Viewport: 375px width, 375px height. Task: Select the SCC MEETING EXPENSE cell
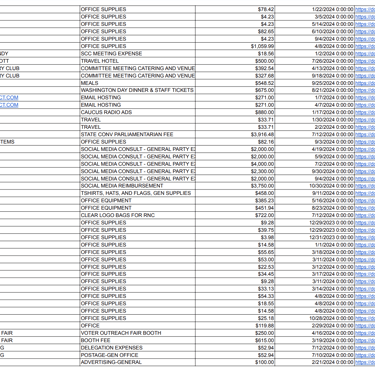(x=138, y=54)
